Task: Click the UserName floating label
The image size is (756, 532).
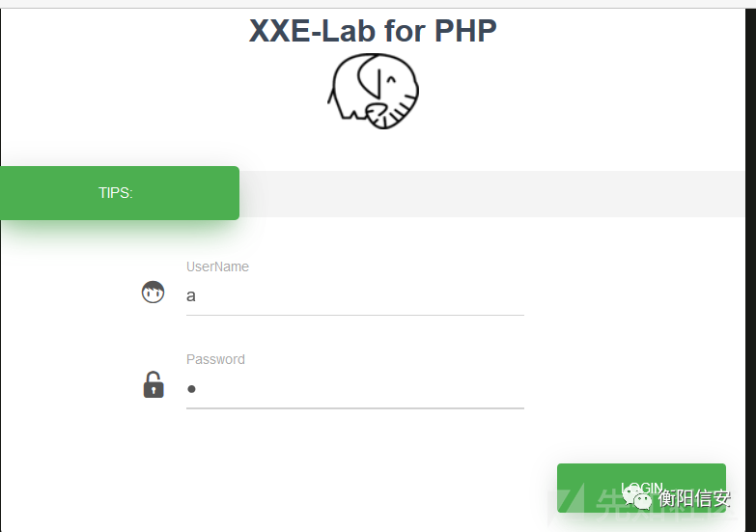Action: [217, 266]
